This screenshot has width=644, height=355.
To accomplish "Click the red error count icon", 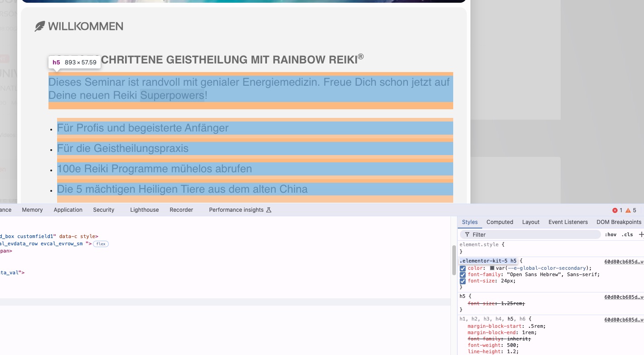I will click(615, 210).
